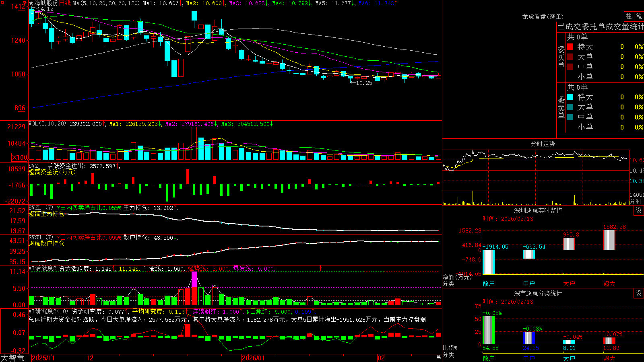Click the 超赢散户持仓 label
The height and width of the screenshot is (362, 644).
pos(46,244)
